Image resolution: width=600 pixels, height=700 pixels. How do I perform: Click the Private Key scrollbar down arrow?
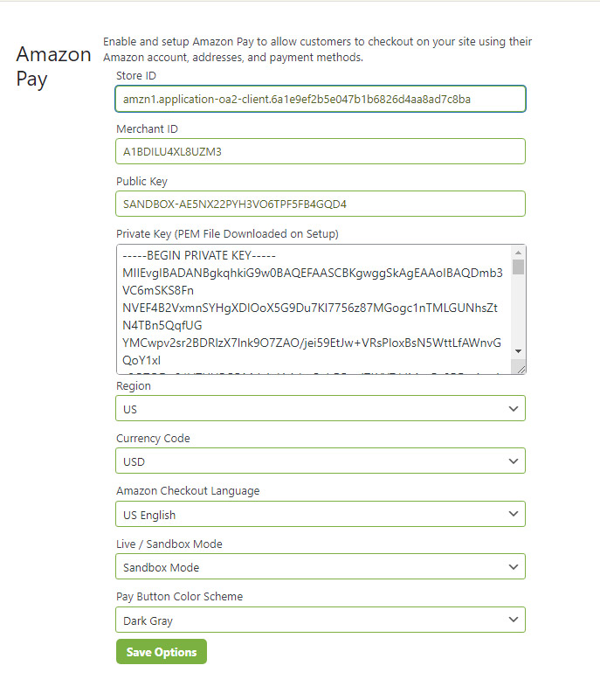coord(518,350)
